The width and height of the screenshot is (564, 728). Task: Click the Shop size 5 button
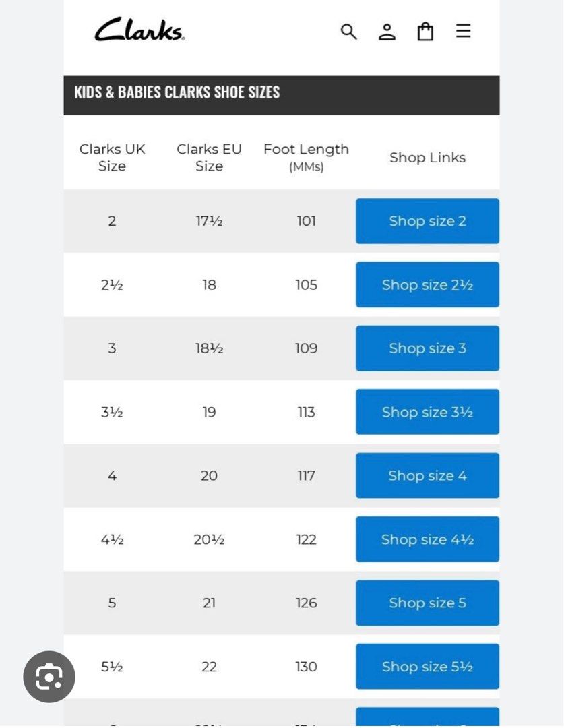427,603
